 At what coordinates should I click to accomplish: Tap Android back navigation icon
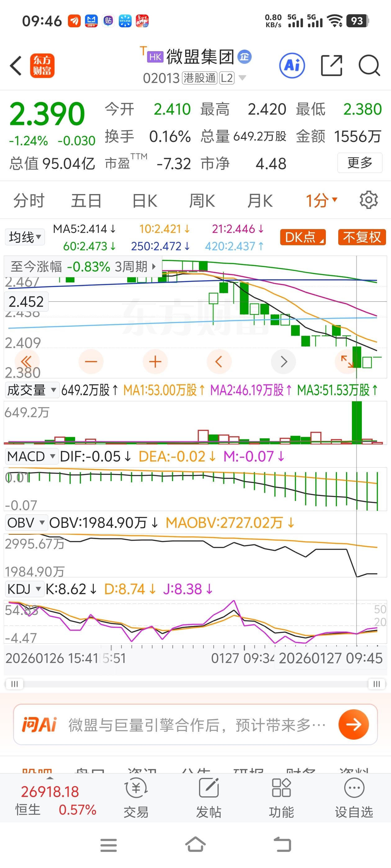tap(283, 844)
